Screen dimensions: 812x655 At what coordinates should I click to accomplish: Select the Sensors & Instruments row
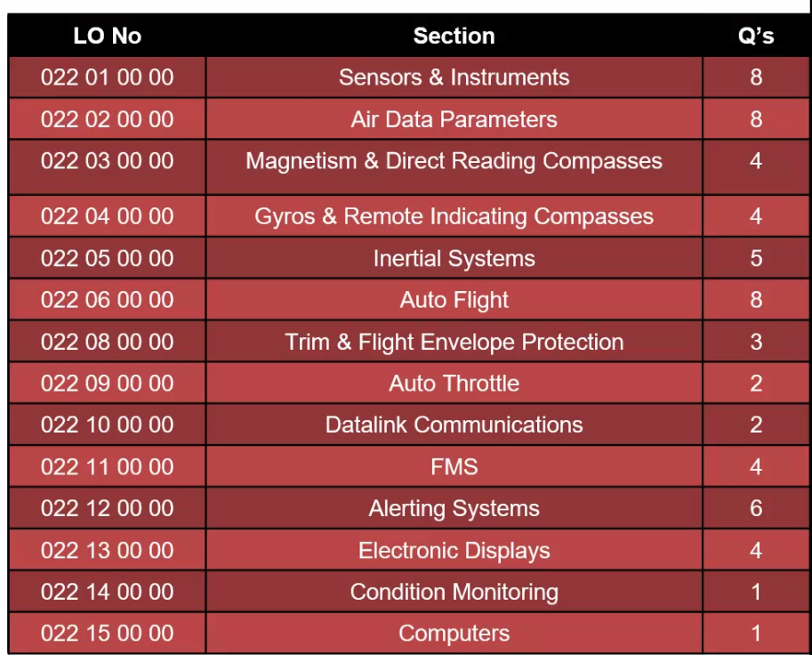pyautogui.click(x=454, y=77)
